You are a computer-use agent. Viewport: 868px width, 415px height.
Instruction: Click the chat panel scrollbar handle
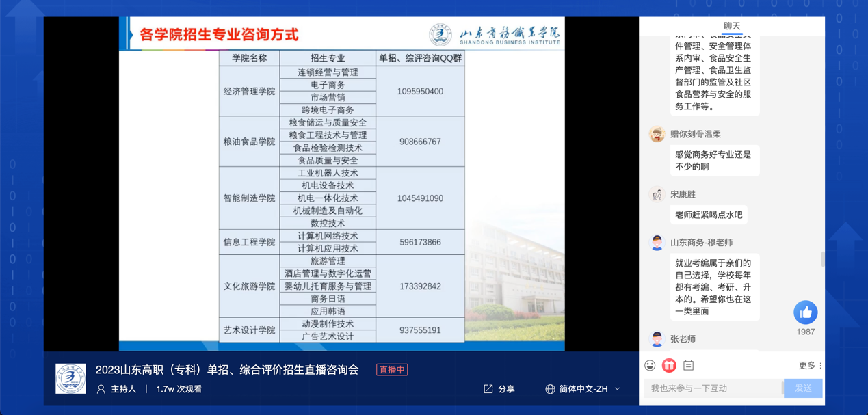click(x=823, y=259)
